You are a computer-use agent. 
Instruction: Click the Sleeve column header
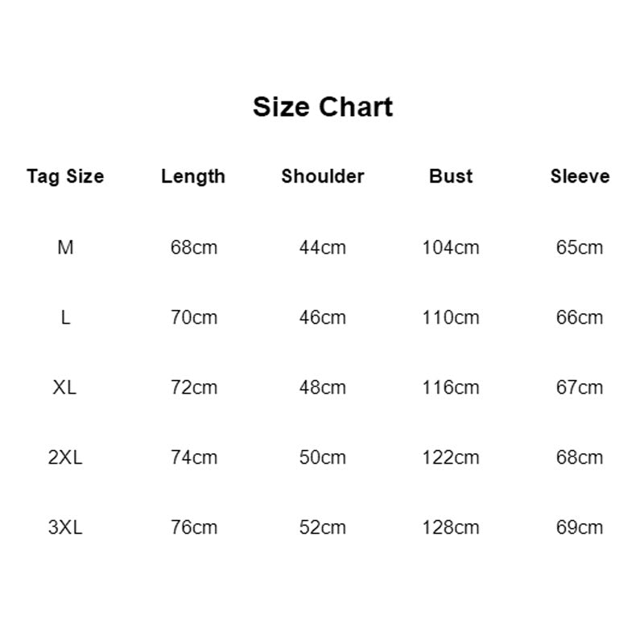click(x=580, y=176)
